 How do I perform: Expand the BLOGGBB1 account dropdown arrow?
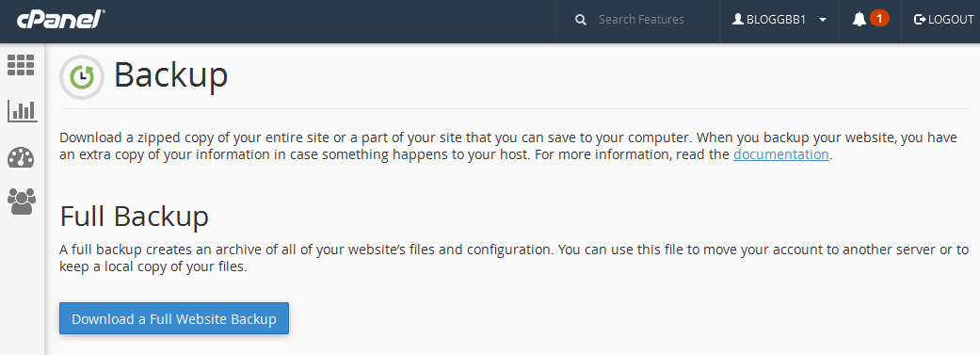[823, 20]
